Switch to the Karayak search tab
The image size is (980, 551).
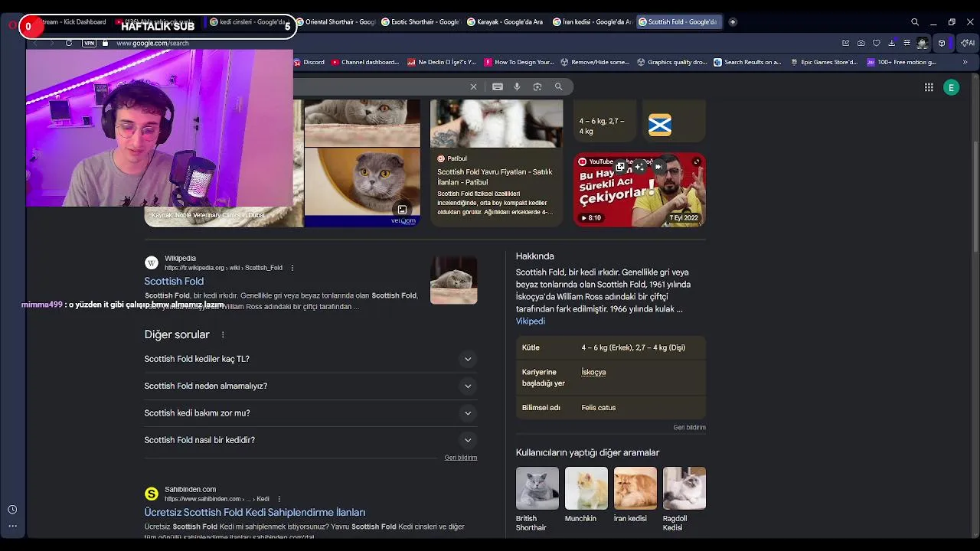click(x=505, y=22)
